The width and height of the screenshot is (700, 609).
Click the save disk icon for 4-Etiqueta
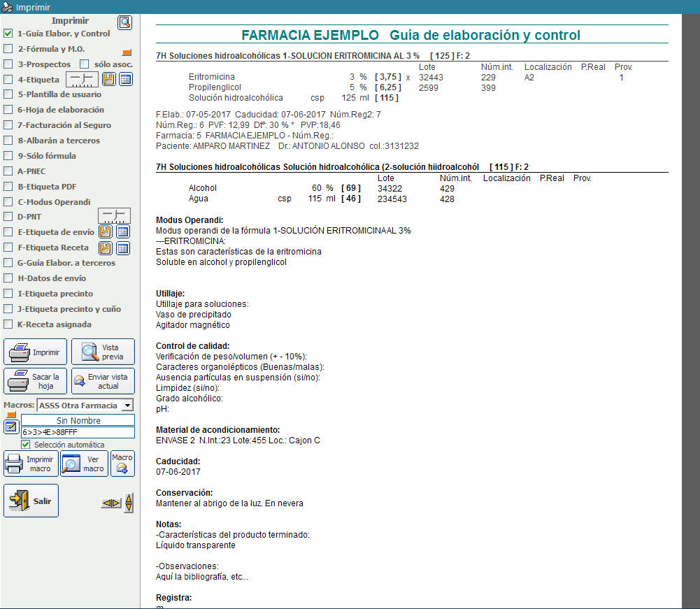[108, 80]
